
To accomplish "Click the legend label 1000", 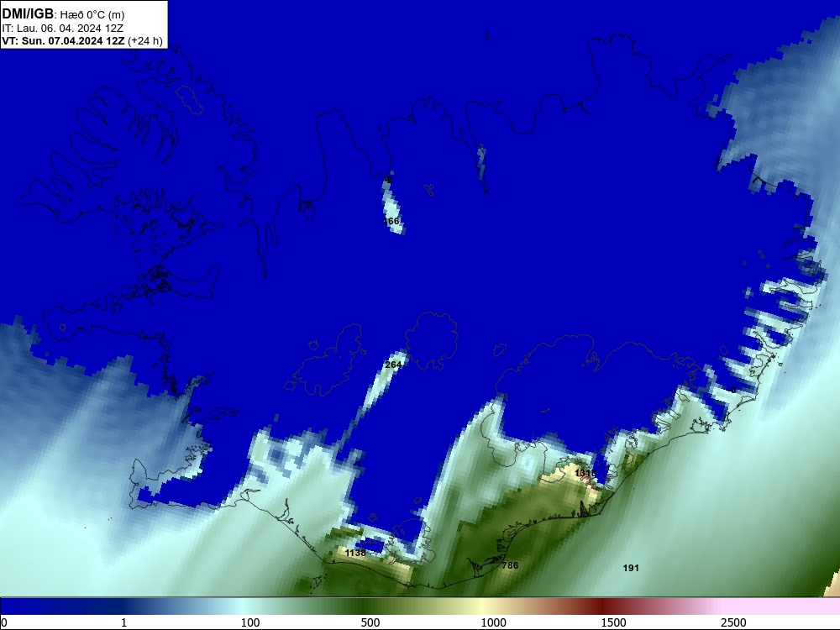I will tap(493, 622).
